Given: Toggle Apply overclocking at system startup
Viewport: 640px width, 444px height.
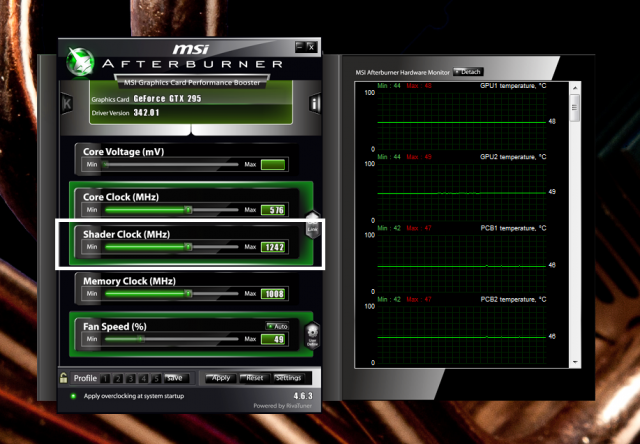Looking at the screenshot, I should (73, 397).
